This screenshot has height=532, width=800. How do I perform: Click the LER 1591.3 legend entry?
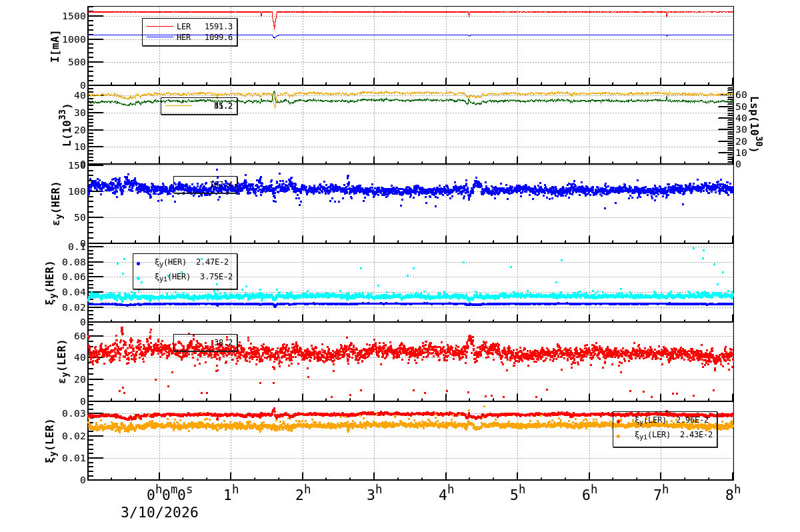tap(189, 27)
